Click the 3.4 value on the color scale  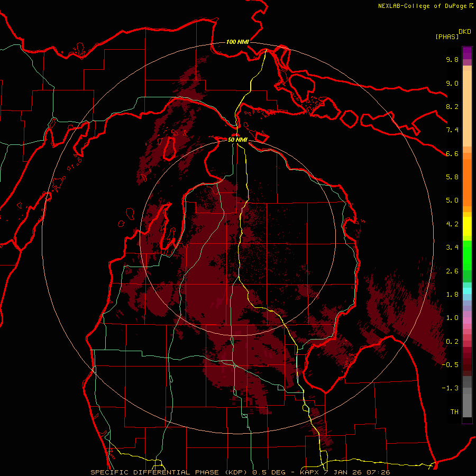click(452, 248)
